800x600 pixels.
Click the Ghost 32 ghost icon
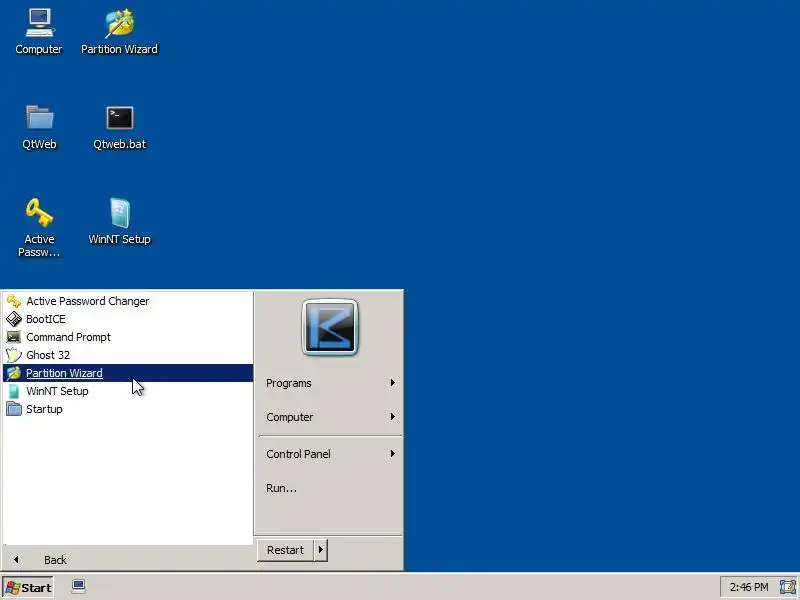(x=14, y=355)
